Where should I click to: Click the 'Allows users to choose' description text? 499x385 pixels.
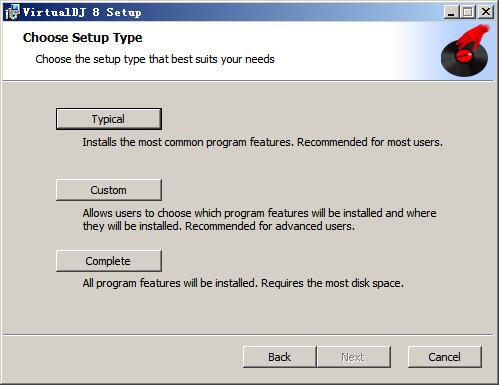pos(259,220)
